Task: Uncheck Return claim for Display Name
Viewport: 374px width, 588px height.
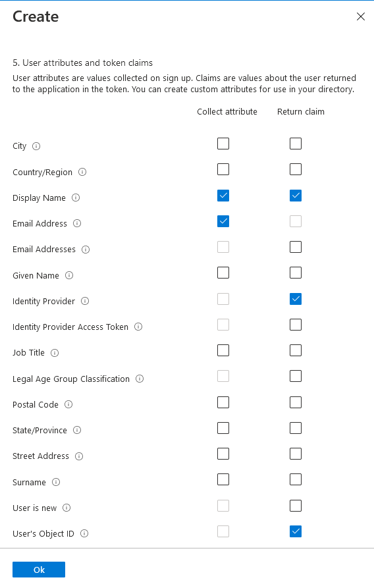Action: pyautogui.click(x=296, y=196)
